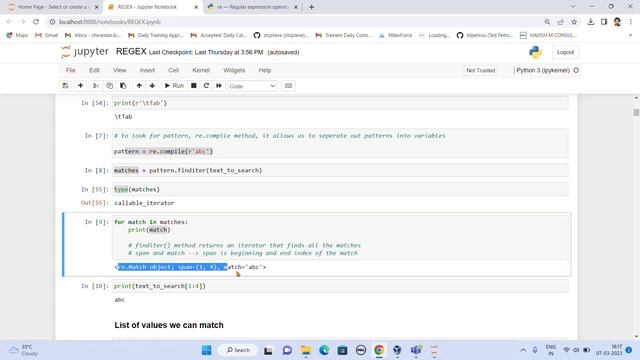Cut selected cells with scissors icon

pyautogui.click(x=96, y=86)
